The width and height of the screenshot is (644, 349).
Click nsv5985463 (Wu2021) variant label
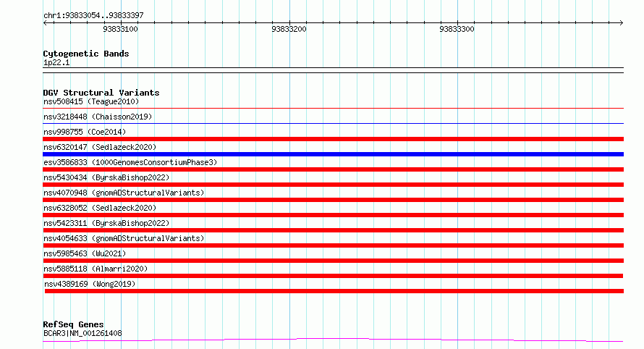point(85,253)
